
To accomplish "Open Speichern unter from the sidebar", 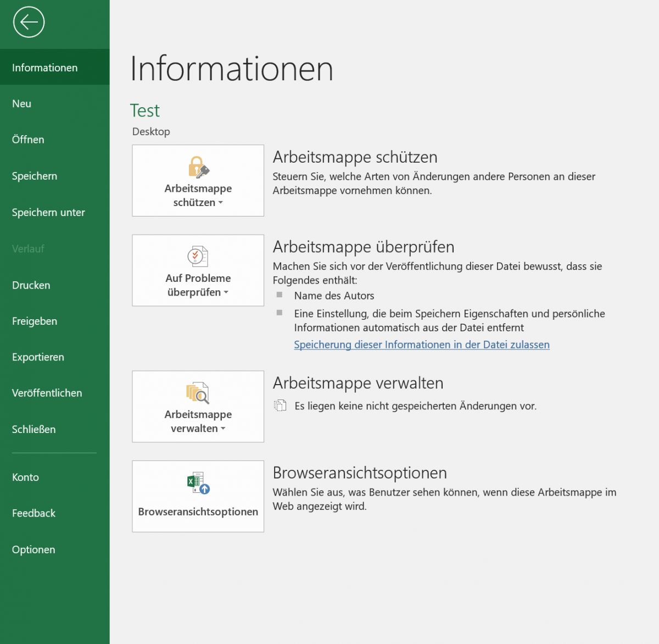I will pyautogui.click(x=48, y=212).
